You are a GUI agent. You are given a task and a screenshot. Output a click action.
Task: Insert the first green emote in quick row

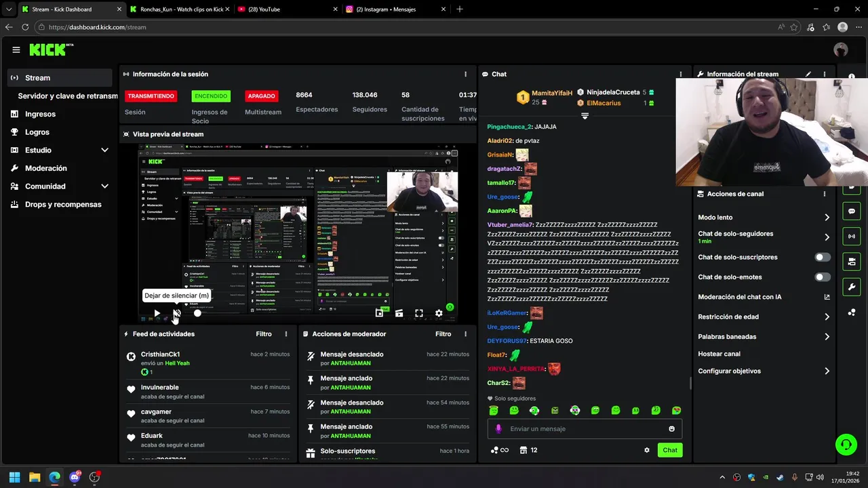(x=494, y=411)
